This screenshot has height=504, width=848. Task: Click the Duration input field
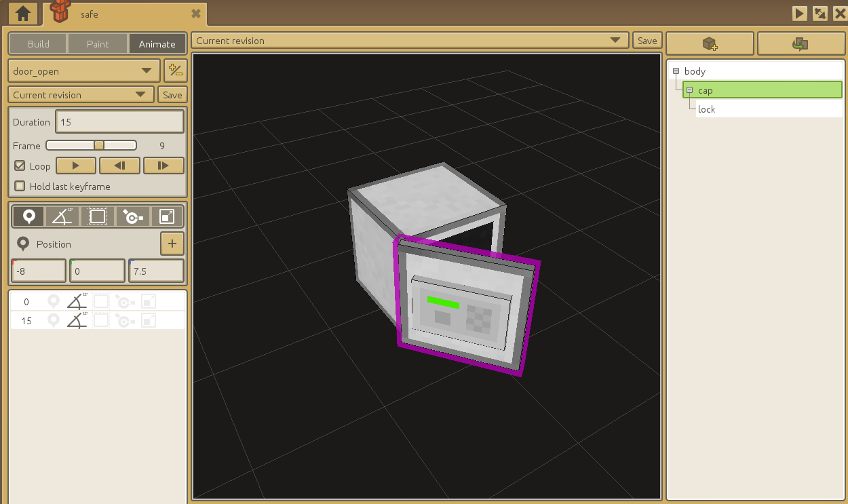(119, 122)
